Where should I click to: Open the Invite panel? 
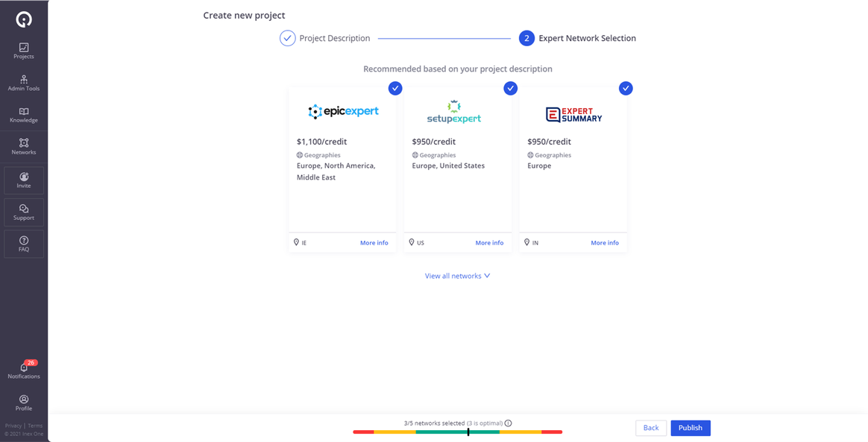coord(23,180)
